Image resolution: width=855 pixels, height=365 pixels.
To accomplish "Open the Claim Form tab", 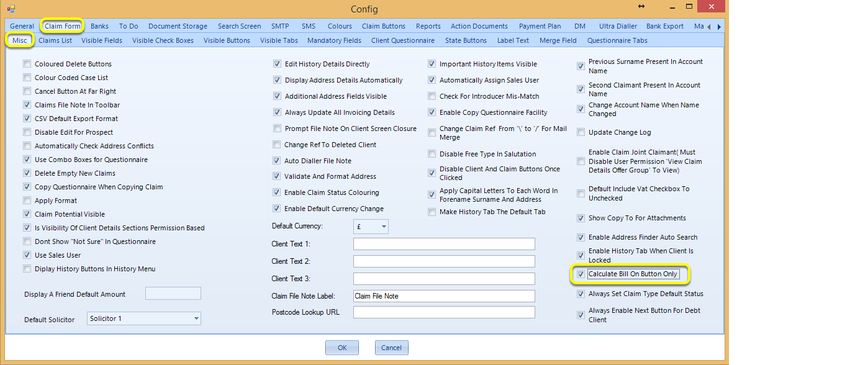I will pos(63,26).
